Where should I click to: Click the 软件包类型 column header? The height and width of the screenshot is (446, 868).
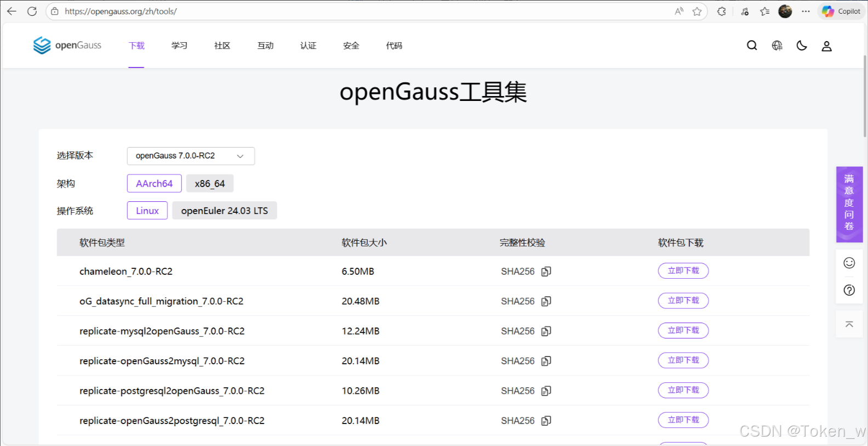click(102, 242)
